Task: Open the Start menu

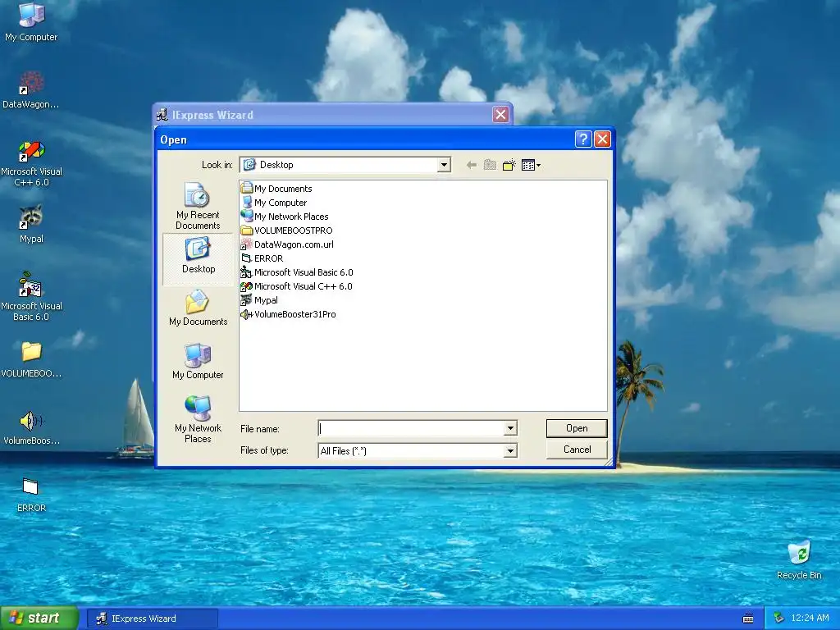Action: (x=39, y=618)
